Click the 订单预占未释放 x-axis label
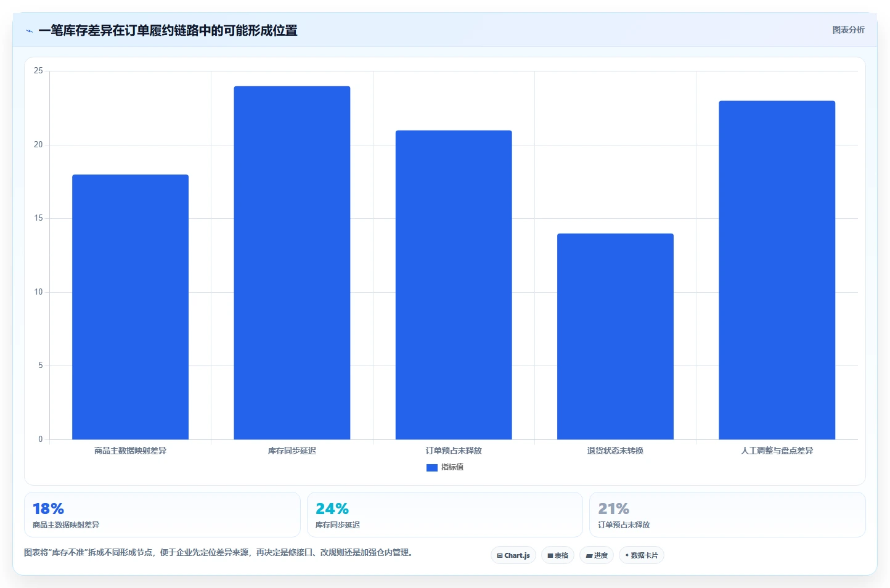This screenshot has height=588, width=890. [x=454, y=451]
